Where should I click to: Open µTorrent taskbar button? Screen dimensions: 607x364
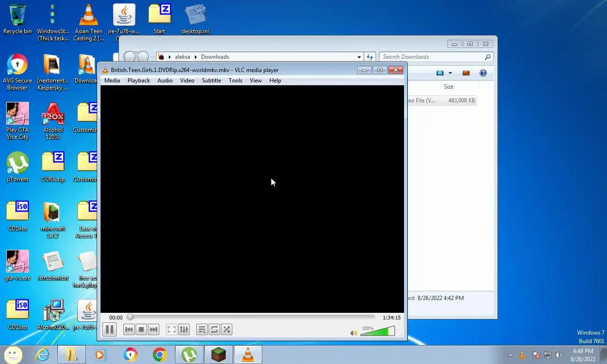[x=189, y=355]
